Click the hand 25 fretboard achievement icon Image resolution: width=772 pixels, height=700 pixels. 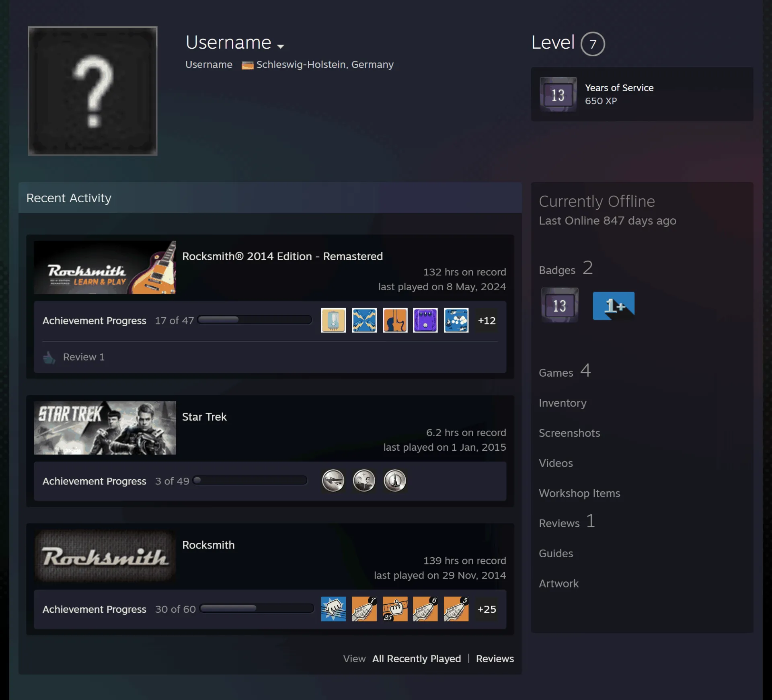tap(395, 609)
